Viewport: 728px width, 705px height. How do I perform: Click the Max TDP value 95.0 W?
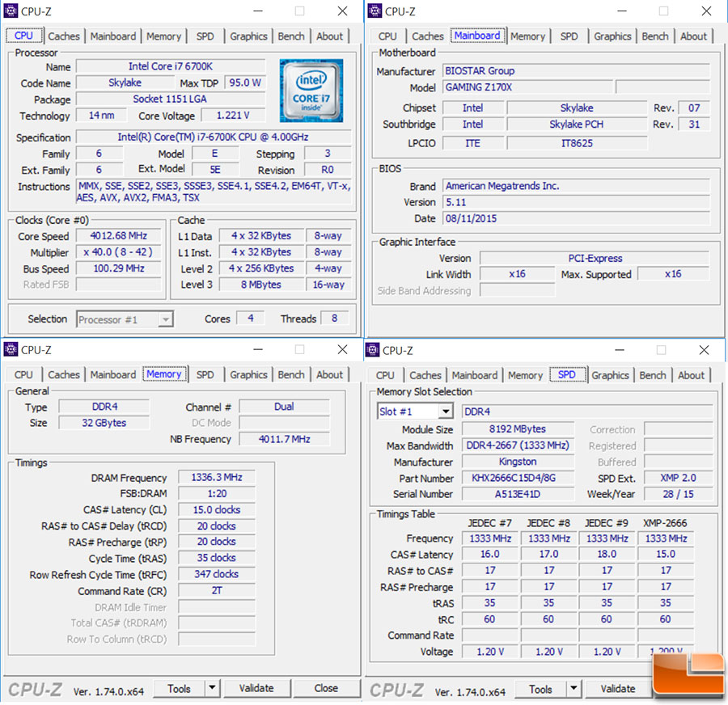(x=245, y=82)
